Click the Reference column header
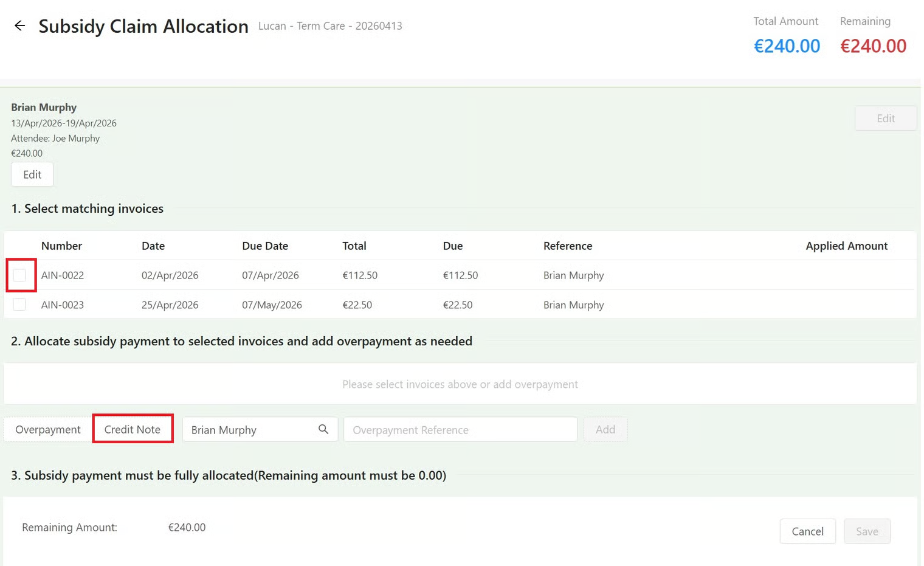 click(568, 246)
